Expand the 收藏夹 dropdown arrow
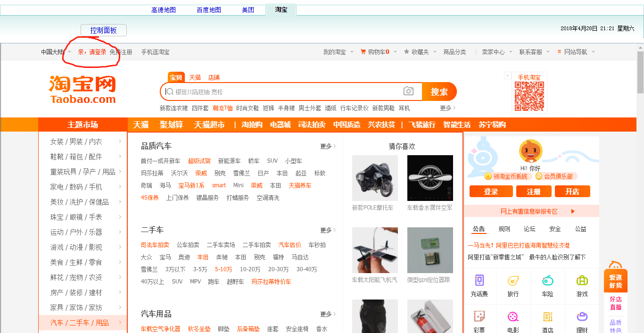The width and height of the screenshot is (644, 333). 435,52
